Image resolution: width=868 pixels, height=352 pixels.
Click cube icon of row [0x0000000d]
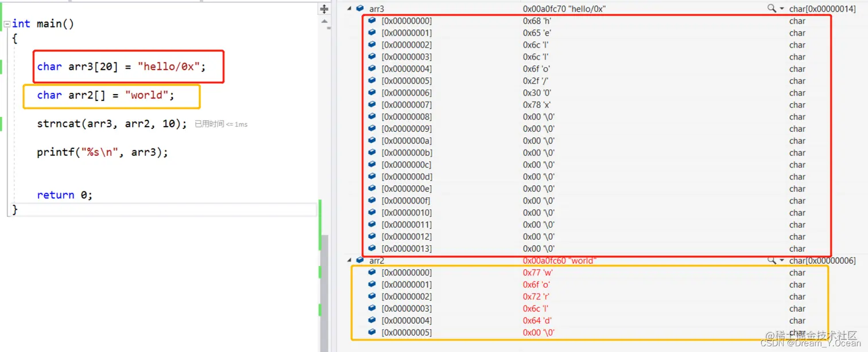click(x=372, y=177)
